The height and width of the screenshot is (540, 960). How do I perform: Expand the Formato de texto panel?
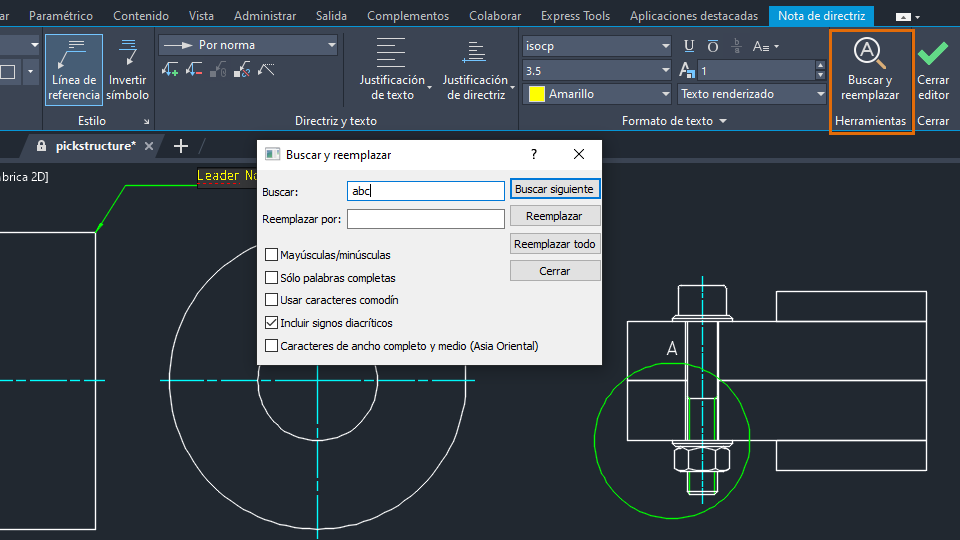[x=674, y=121]
